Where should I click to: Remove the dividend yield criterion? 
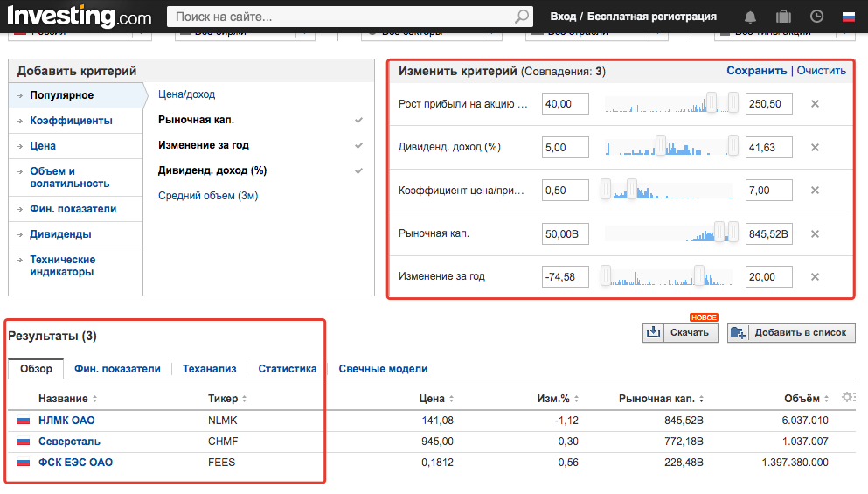click(x=815, y=148)
